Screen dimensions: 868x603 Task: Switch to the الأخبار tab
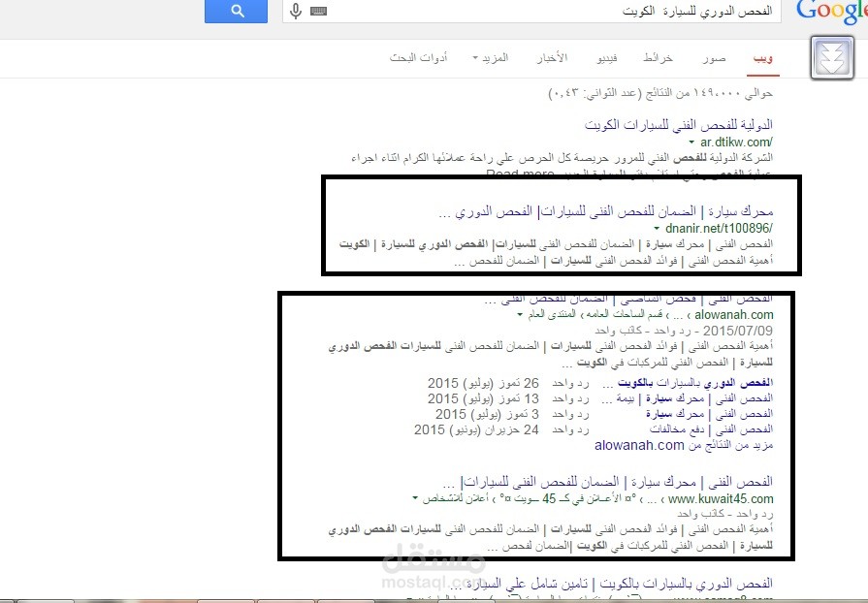552,57
